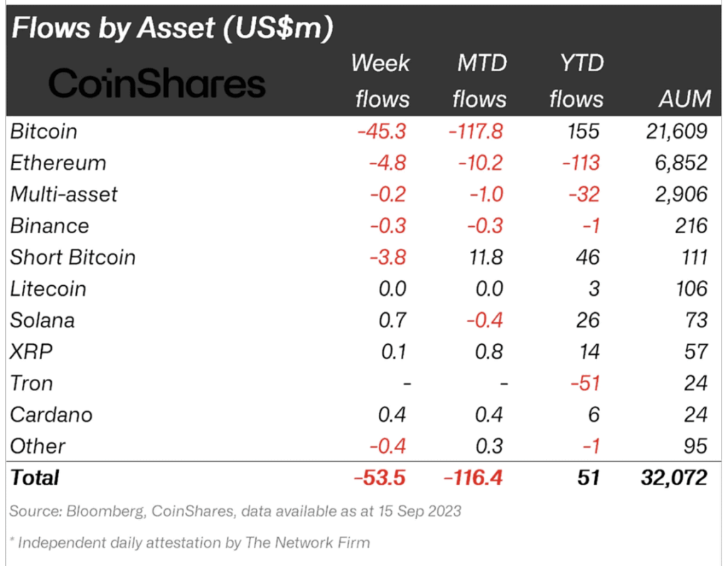
Task: Select the YTD flows column header
Action: 577,81
